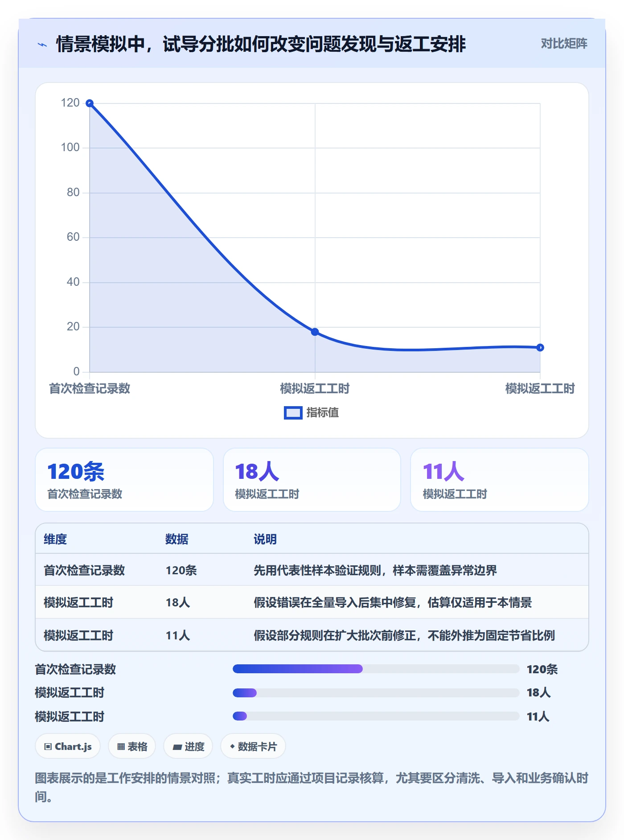The image size is (624, 840).
Task: Click the lightning bolt icon in the header
Action: 42,45
